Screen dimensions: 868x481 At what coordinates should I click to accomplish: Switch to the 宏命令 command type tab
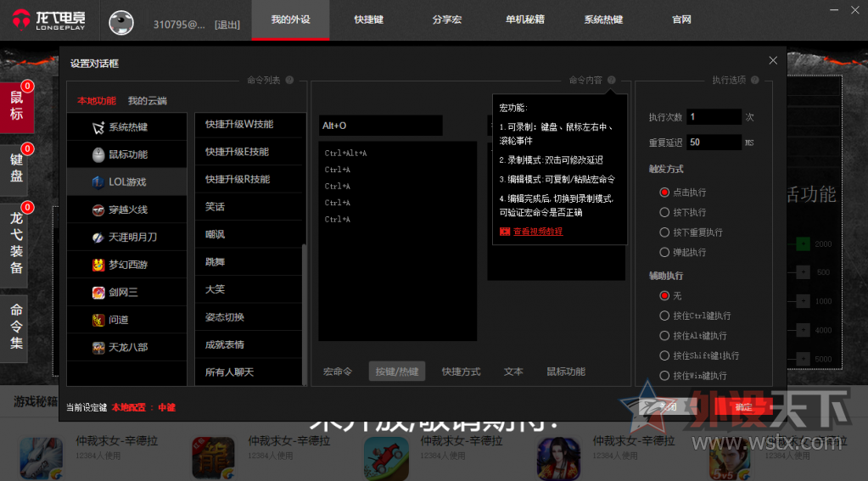pyautogui.click(x=338, y=372)
